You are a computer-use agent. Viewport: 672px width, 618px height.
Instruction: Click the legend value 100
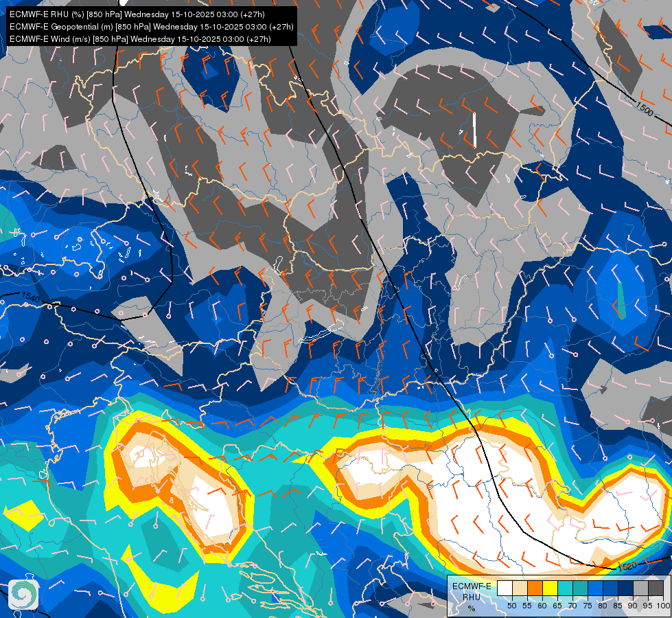tap(664, 606)
